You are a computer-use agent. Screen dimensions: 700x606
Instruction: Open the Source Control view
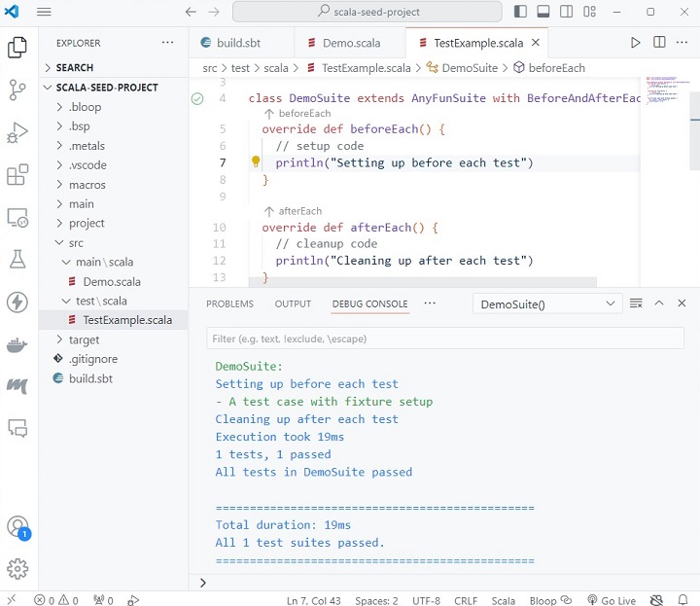17,89
